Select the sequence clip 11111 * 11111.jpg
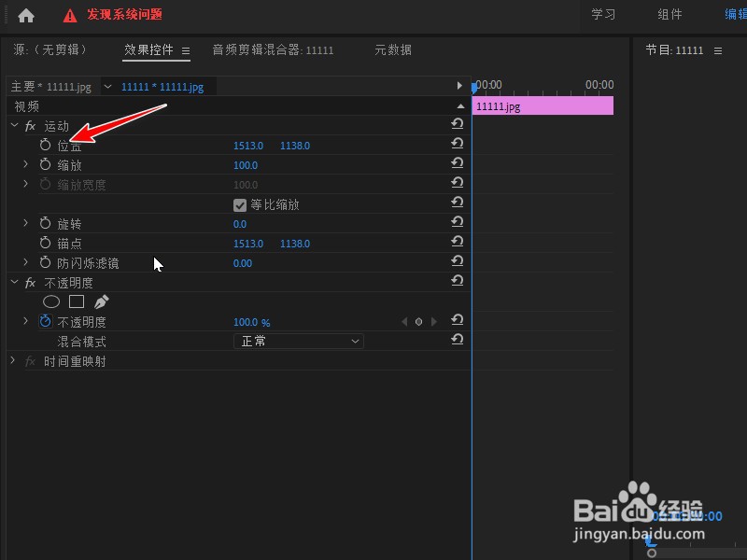The width and height of the screenshot is (747, 560). pos(162,87)
